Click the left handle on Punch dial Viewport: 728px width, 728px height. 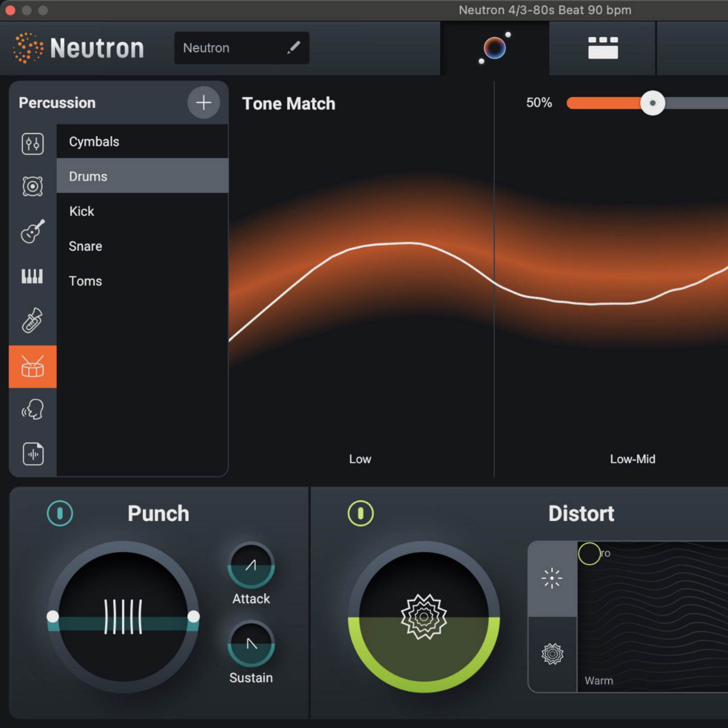[52, 617]
